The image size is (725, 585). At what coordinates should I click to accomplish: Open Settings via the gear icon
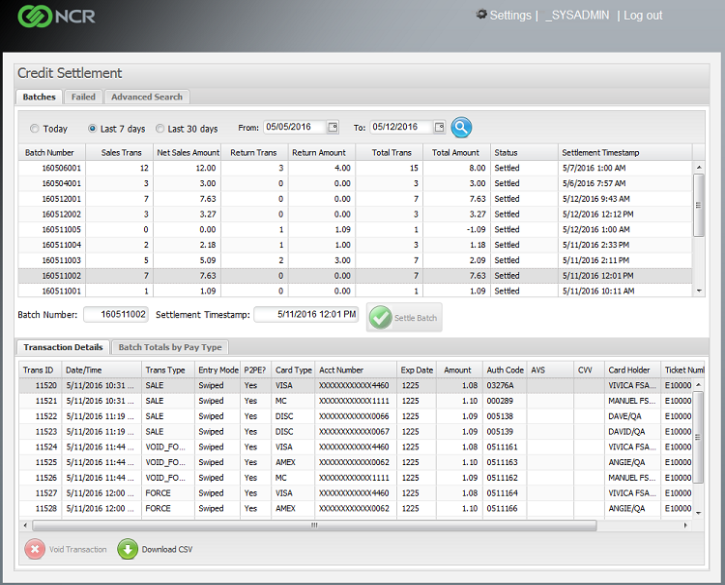482,15
